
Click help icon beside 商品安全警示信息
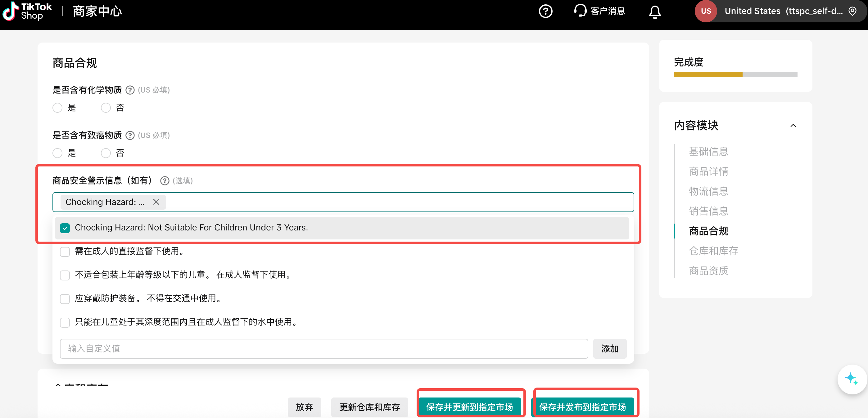click(x=165, y=181)
